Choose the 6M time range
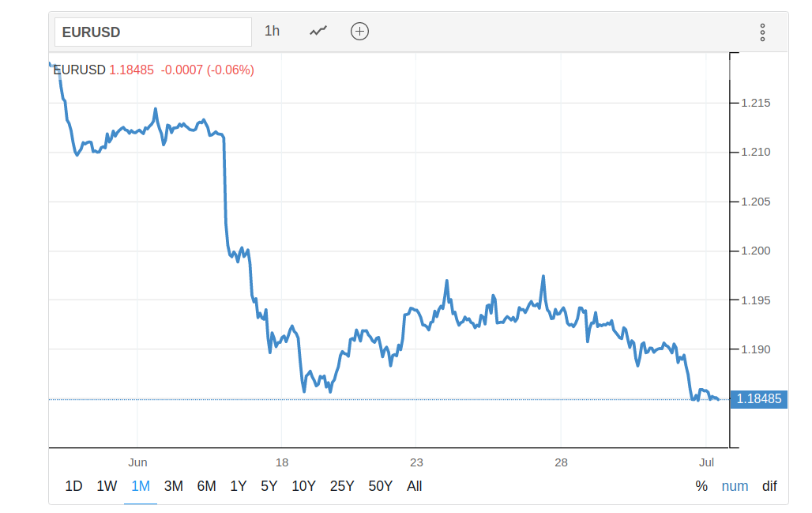 click(x=206, y=486)
